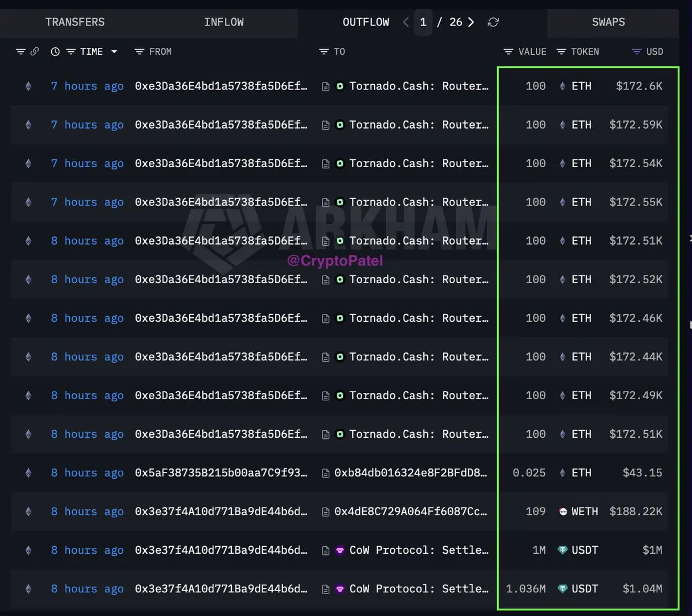Open the chain filter in the first header column
Image resolution: width=692 pixels, height=616 pixels.
pyautogui.click(x=21, y=51)
